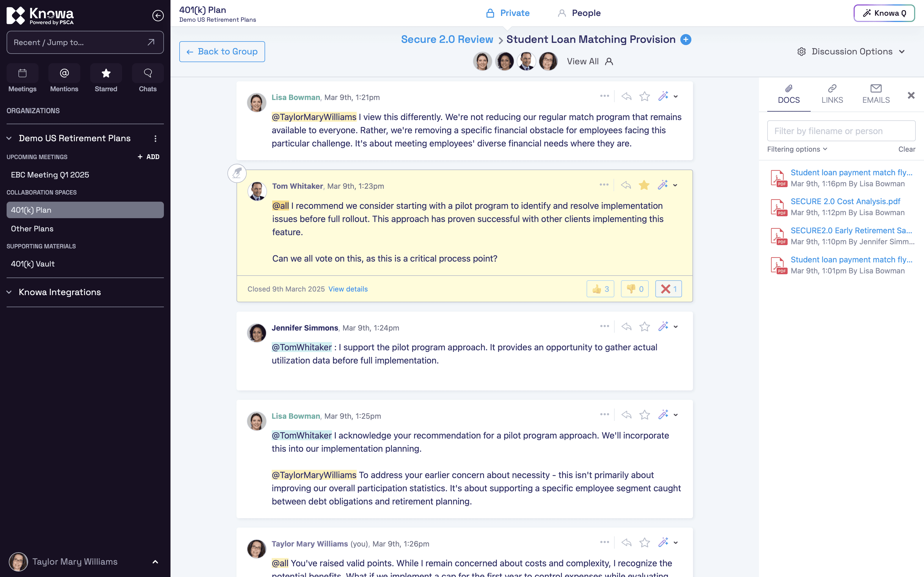
Task: Star Jennifer Simmons' 1:24pm message
Action: click(x=645, y=327)
